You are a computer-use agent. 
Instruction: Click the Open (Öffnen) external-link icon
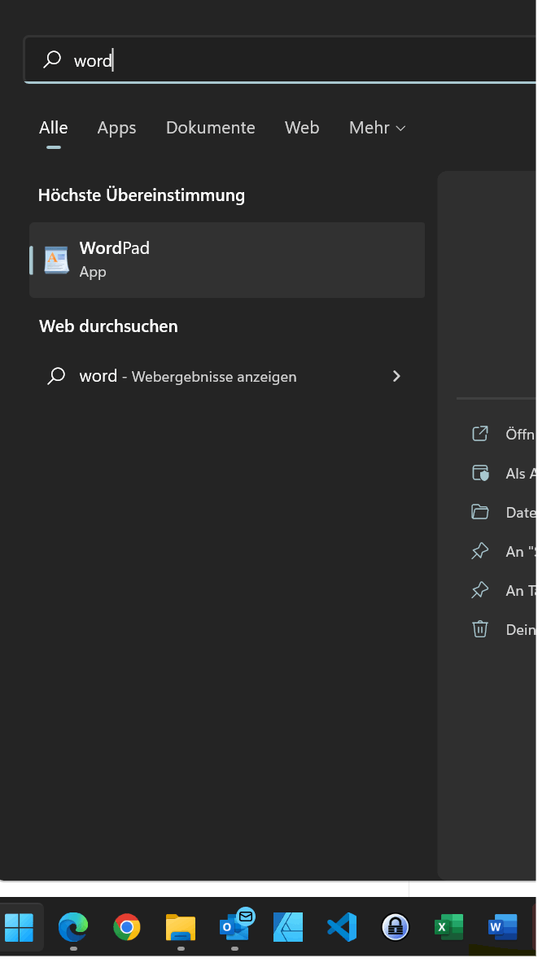point(480,434)
